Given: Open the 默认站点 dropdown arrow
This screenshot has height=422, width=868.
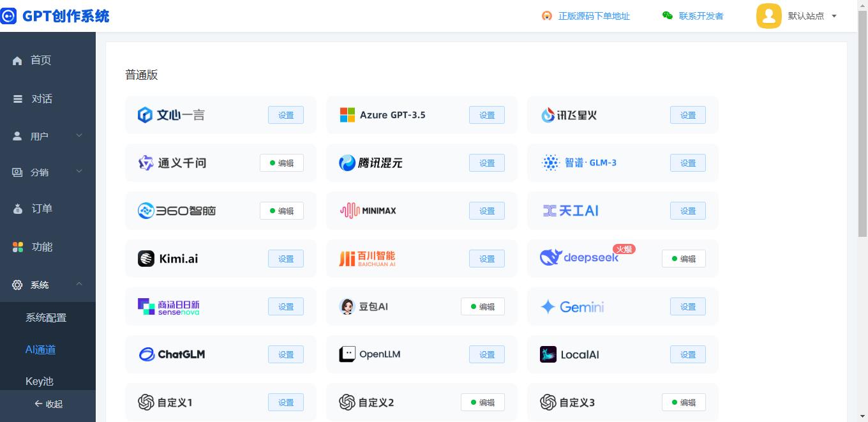Looking at the screenshot, I should pos(834,16).
